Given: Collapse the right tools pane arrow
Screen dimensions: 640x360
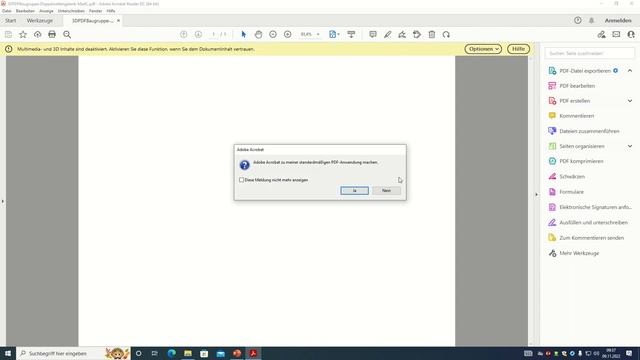Looking at the screenshot, I should click(536, 195).
